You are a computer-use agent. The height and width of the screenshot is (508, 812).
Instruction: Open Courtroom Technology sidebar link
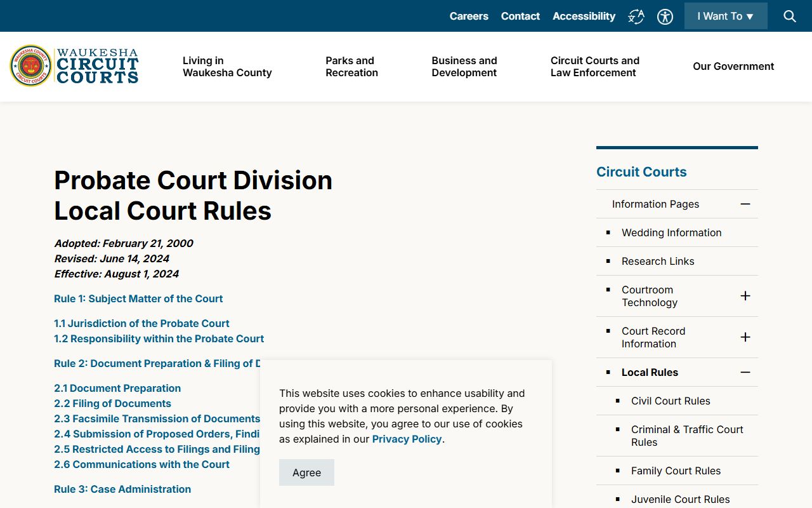click(650, 296)
